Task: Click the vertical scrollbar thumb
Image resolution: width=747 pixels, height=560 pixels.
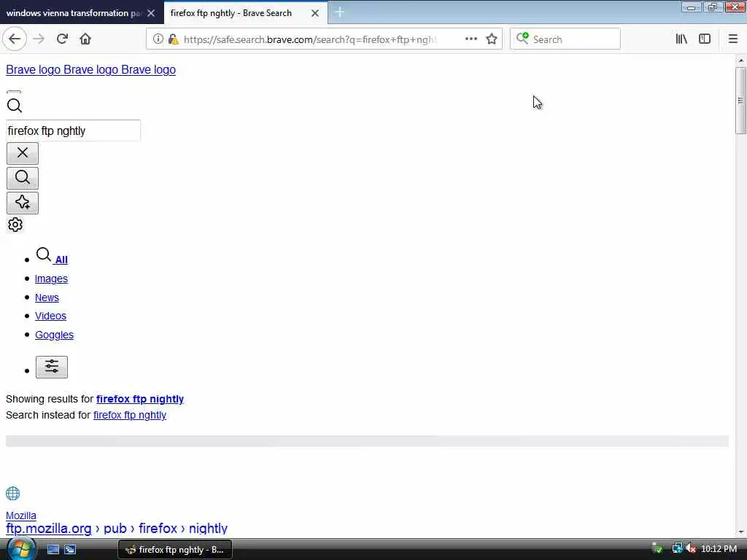Action: click(x=740, y=101)
